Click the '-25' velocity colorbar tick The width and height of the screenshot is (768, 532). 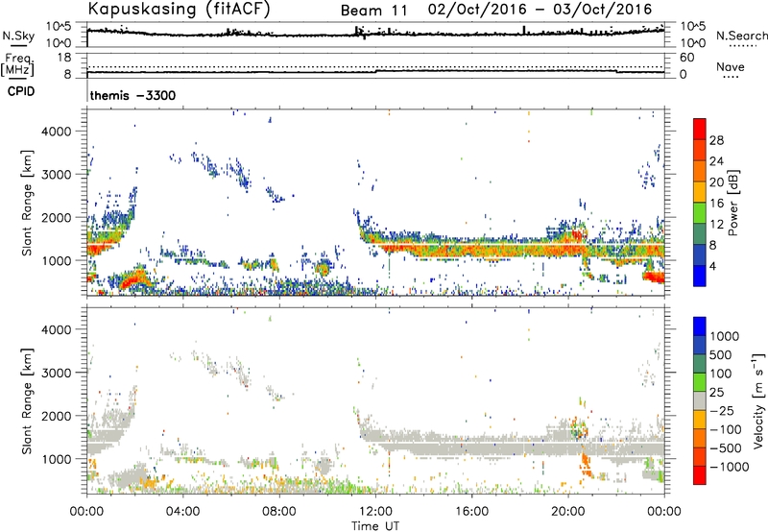722,410
